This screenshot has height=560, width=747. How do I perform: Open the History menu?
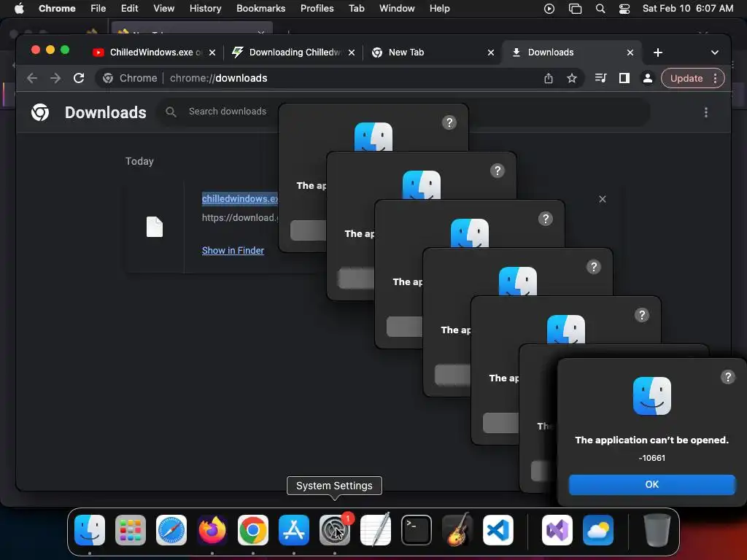coord(205,9)
